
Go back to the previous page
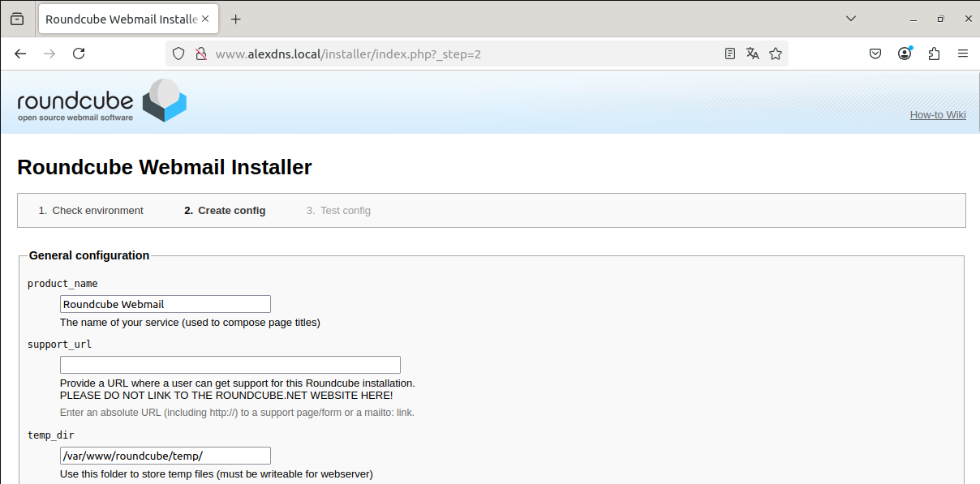pos(20,54)
